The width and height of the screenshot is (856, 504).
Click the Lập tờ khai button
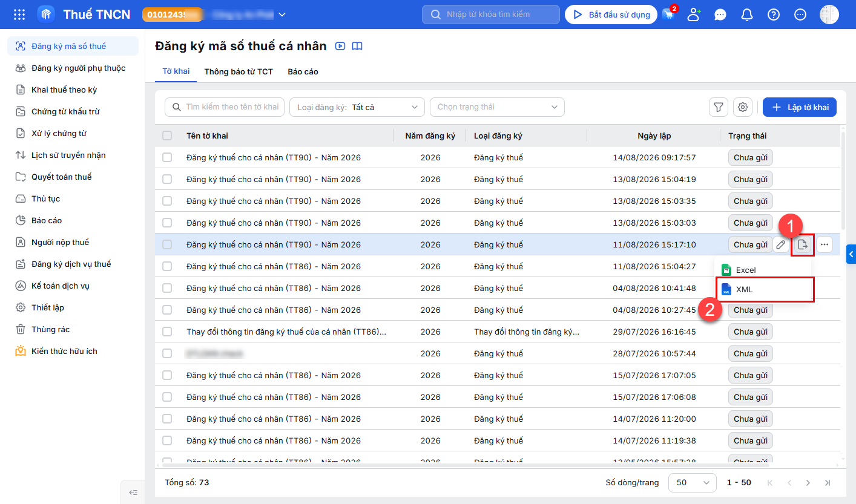(x=800, y=107)
